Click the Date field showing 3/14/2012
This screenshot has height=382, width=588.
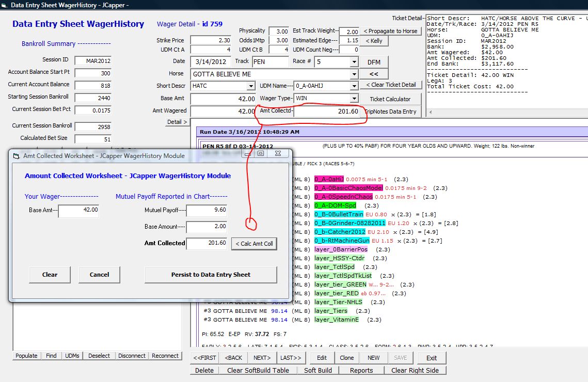[x=211, y=62]
